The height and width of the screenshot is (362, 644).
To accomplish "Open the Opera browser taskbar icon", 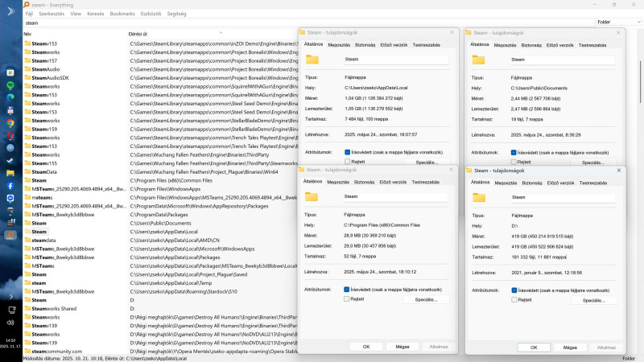I will pos(10,135).
